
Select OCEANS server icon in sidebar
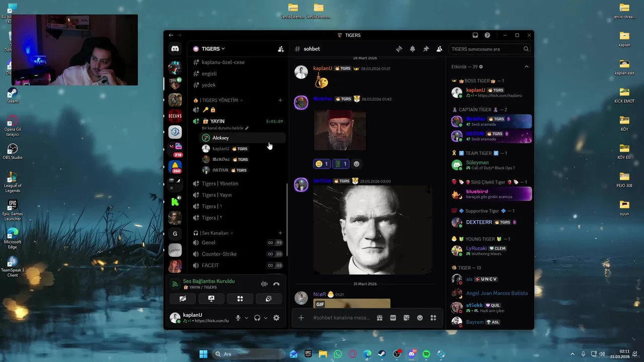tap(175, 116)
